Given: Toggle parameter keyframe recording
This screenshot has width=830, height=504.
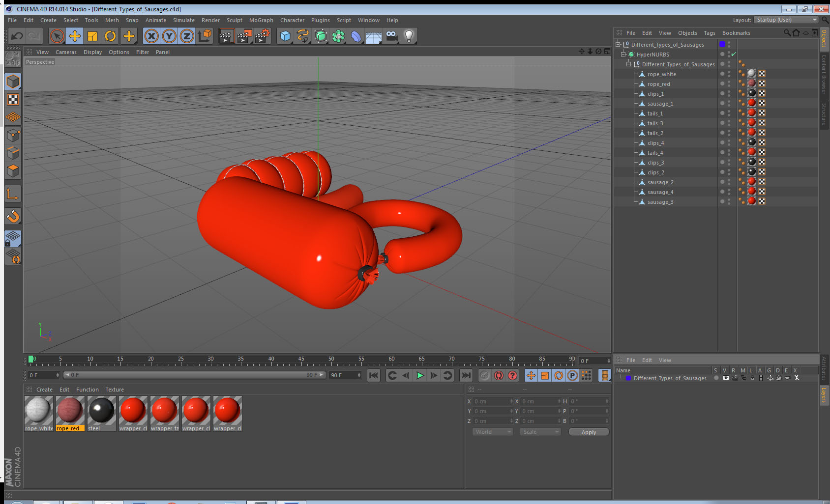Looking at the screenshot, I should click(x=572, y=375).
